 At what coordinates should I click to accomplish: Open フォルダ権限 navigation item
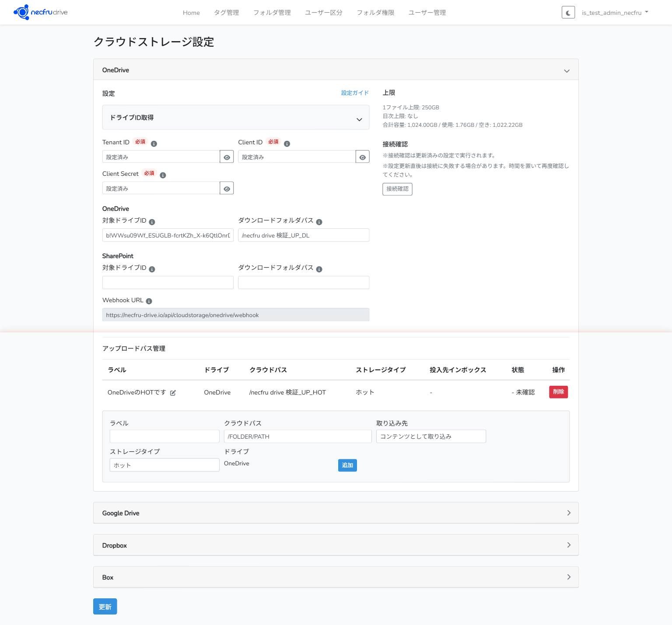click(x=375, y=13)
